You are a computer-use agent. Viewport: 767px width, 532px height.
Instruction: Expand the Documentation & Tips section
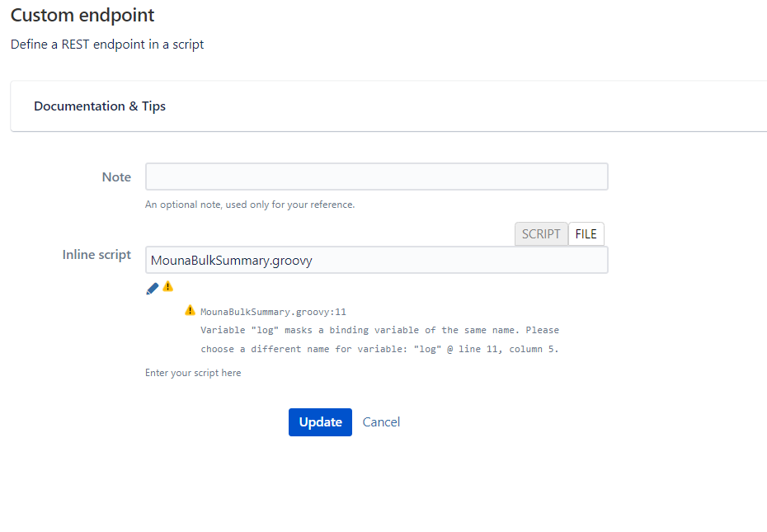click(x=100, y=106)
